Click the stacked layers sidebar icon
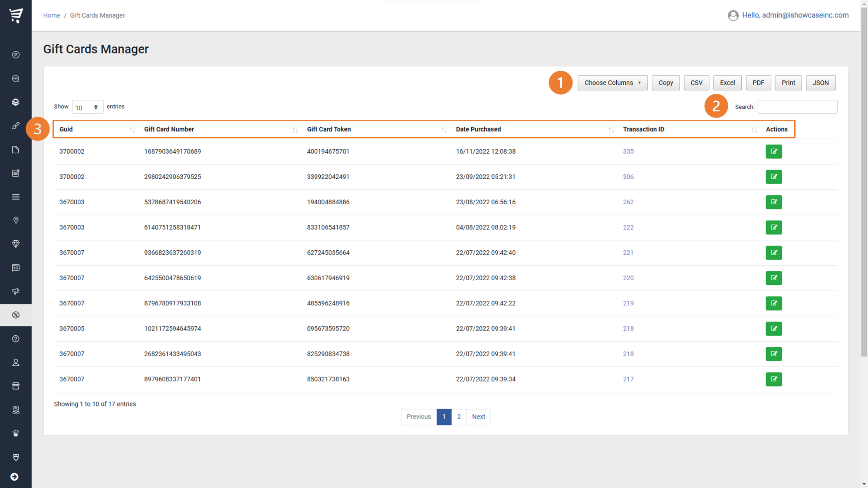The width and height of the screenshot is (868, 488). [x=16, y=102]
